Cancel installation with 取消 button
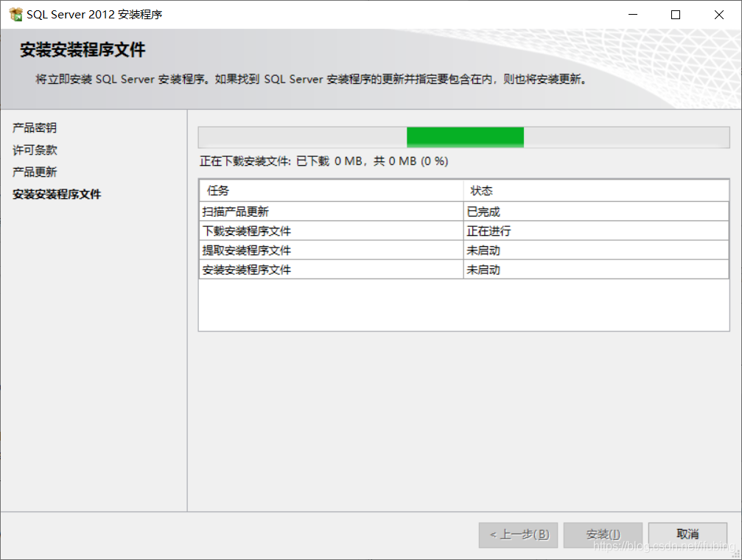Viewport: 742px width, 560px height. (687, 534)
